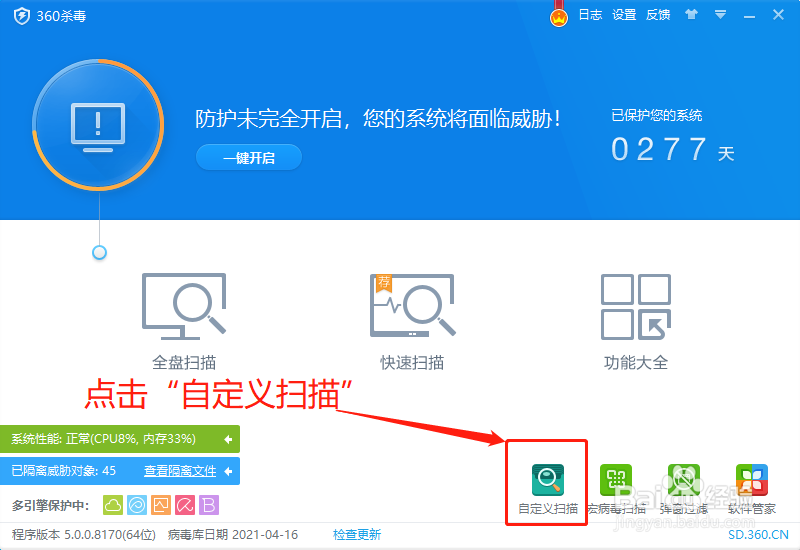
Task: Open the SD.360.CN website link
Action: click(758, 535)
